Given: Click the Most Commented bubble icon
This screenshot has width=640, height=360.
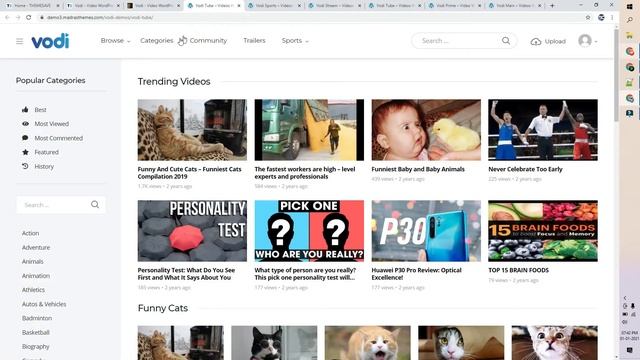Looking at the screenshot, I should pos(25,138).
